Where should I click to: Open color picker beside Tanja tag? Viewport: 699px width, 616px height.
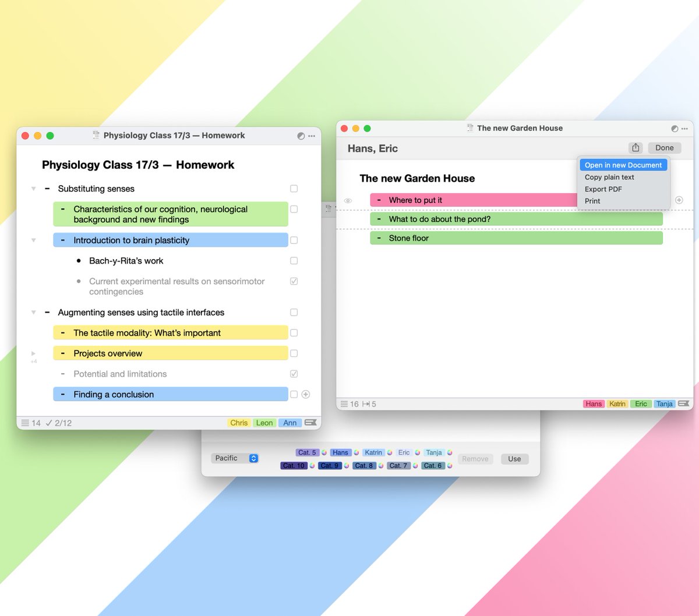[x=450, y=452]
